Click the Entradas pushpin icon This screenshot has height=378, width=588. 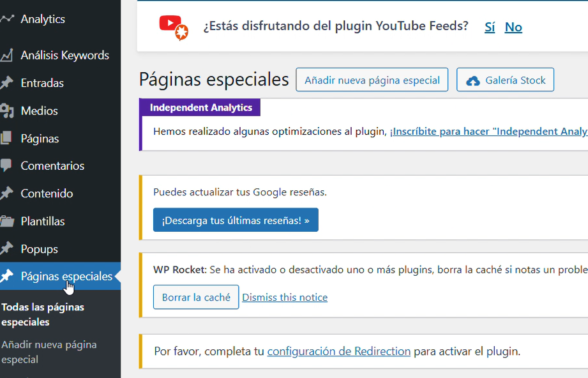7,83
